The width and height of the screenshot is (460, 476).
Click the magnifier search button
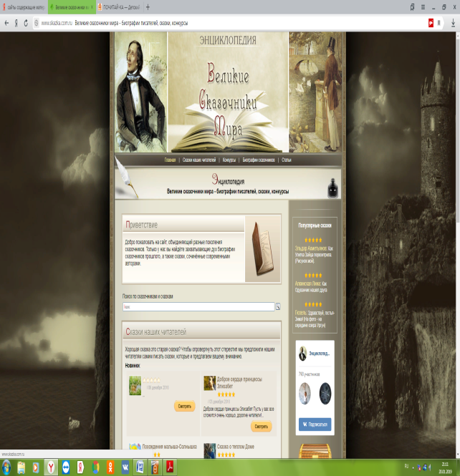pos(278,307)
